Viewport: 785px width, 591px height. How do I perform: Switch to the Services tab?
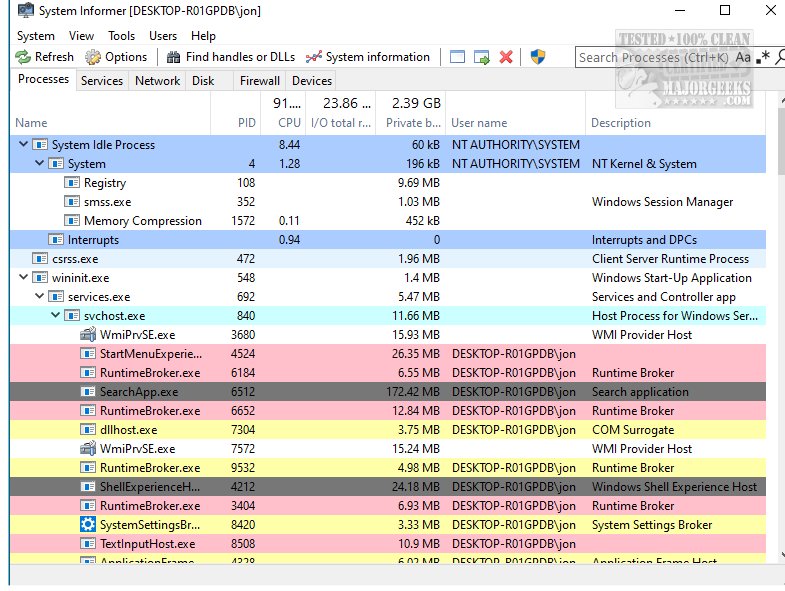(102, 81)
